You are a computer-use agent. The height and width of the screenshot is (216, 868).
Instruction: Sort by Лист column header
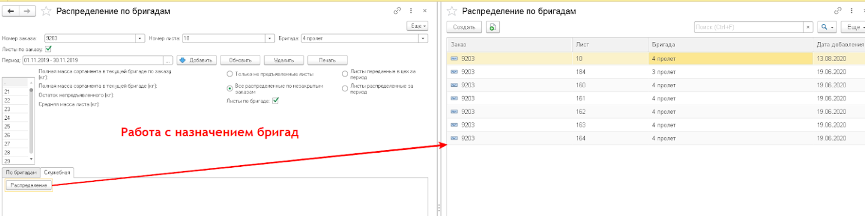click(x=610, y=44)
